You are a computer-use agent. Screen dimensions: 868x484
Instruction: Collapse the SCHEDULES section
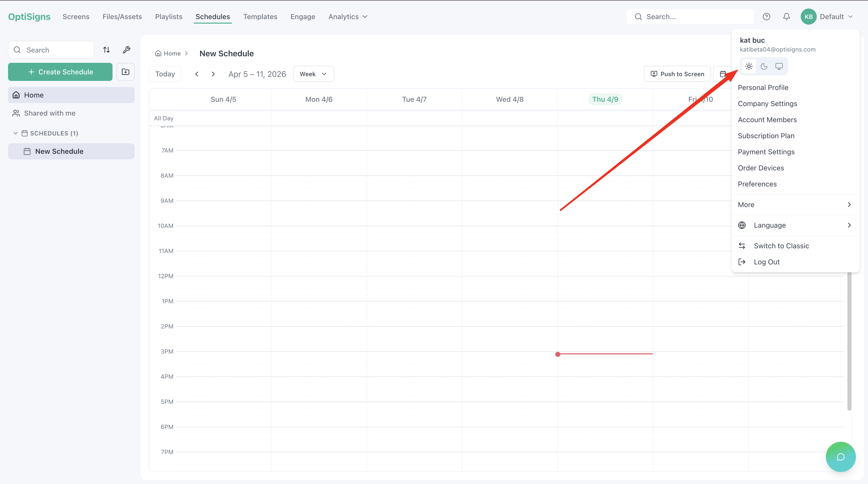click(x=16, y=133)
